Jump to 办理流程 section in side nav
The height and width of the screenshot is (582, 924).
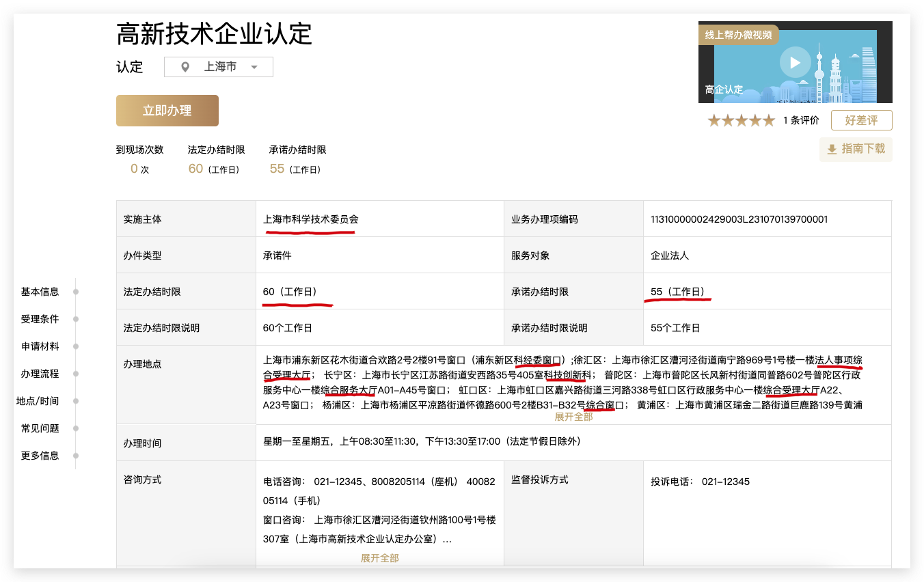(40, 374)
